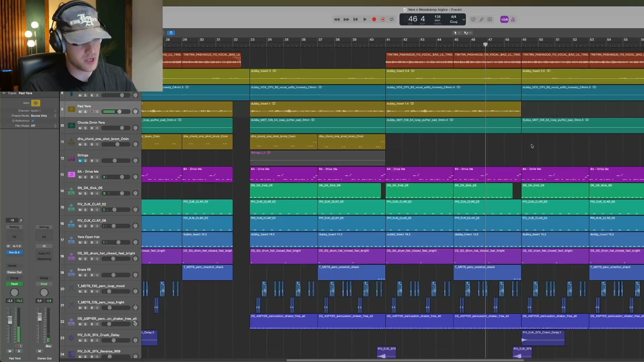Open the Tuner icon
Image resolution: width=644 pixels, height=362 pixels.
482,19
